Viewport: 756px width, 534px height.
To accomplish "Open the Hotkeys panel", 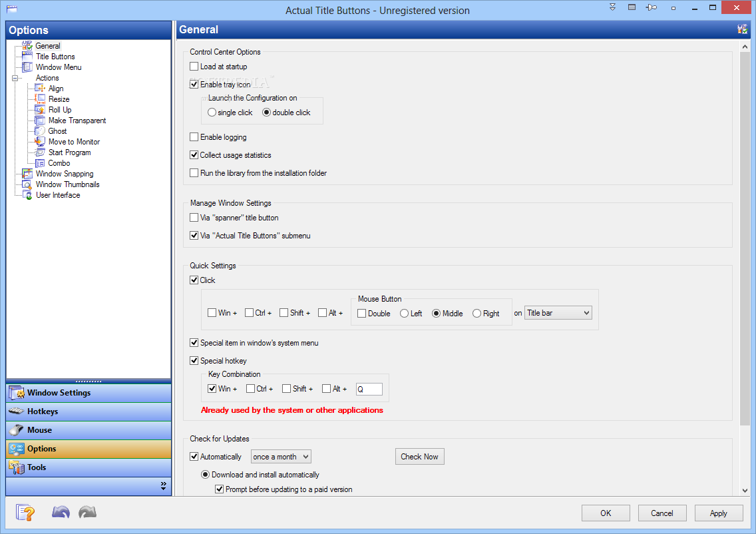I will pyautogui.click(x=89, y=411).
